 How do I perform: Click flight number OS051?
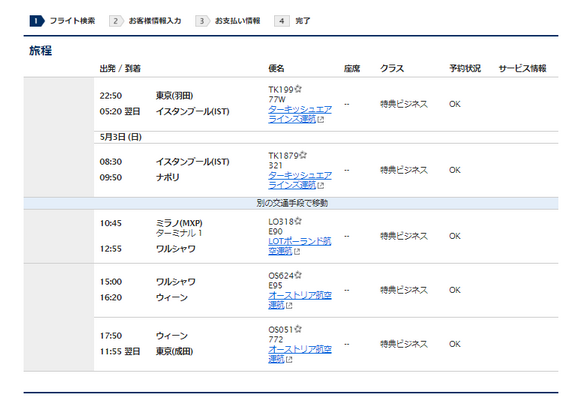pos(281,330)
